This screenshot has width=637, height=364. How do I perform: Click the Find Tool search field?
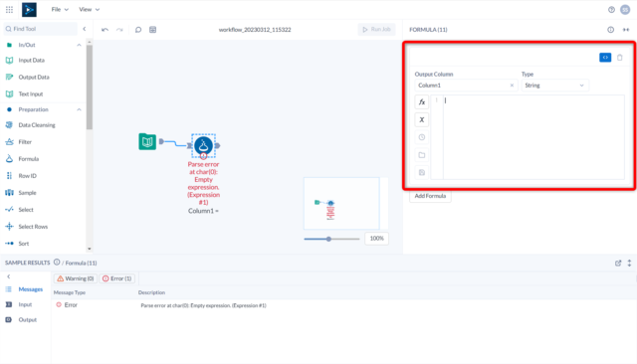click(41, 29)
